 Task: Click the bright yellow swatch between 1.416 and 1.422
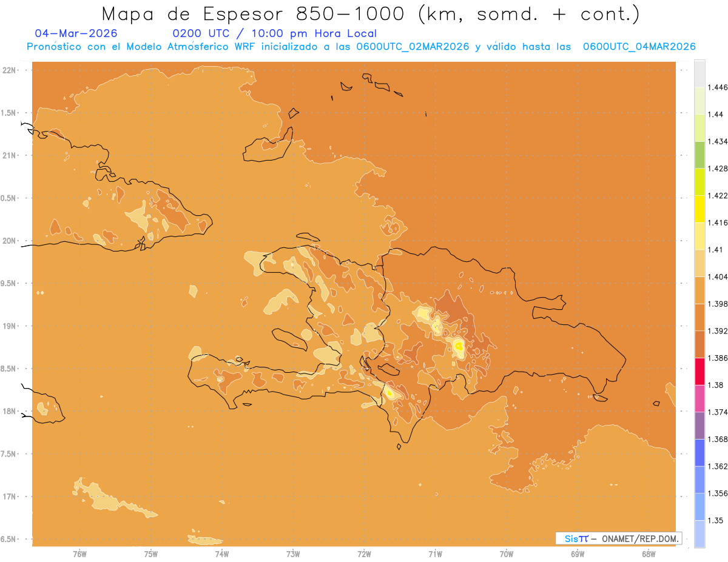pos(699,209)
